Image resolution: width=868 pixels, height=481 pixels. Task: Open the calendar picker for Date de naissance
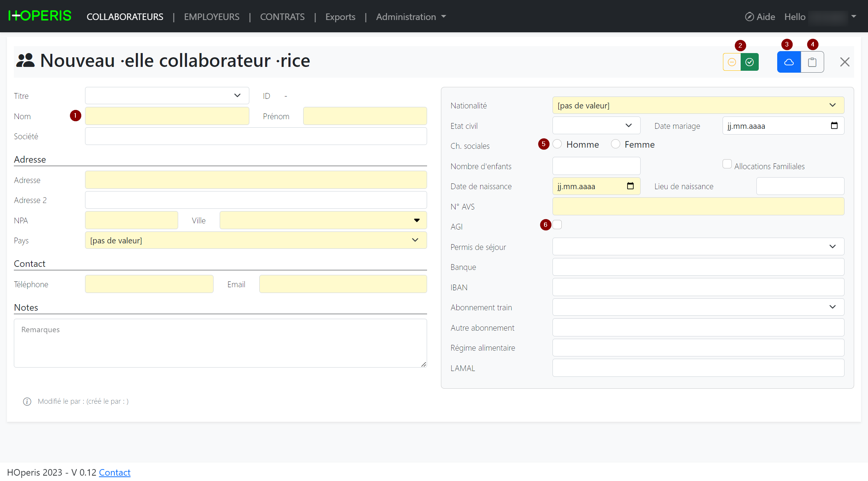click(630, 186)
